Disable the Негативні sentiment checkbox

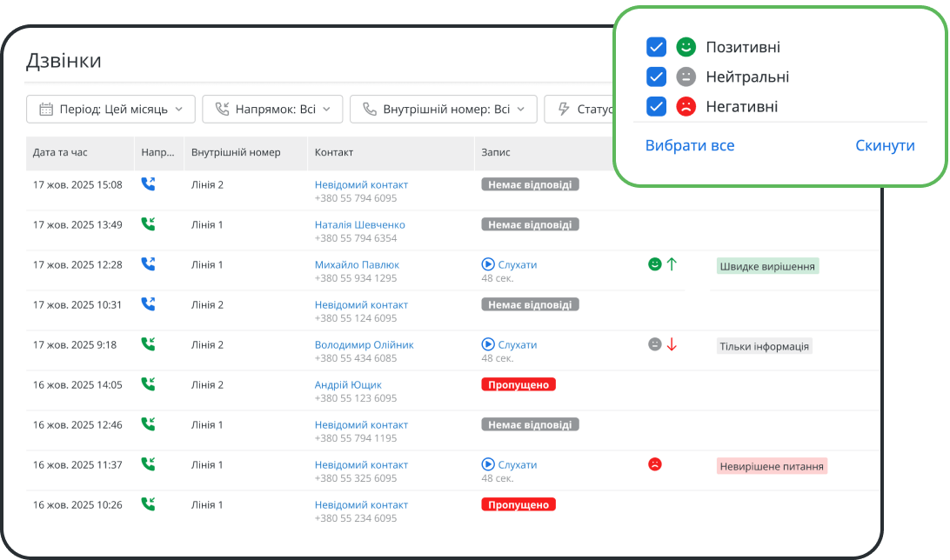[x=657, y=106]
